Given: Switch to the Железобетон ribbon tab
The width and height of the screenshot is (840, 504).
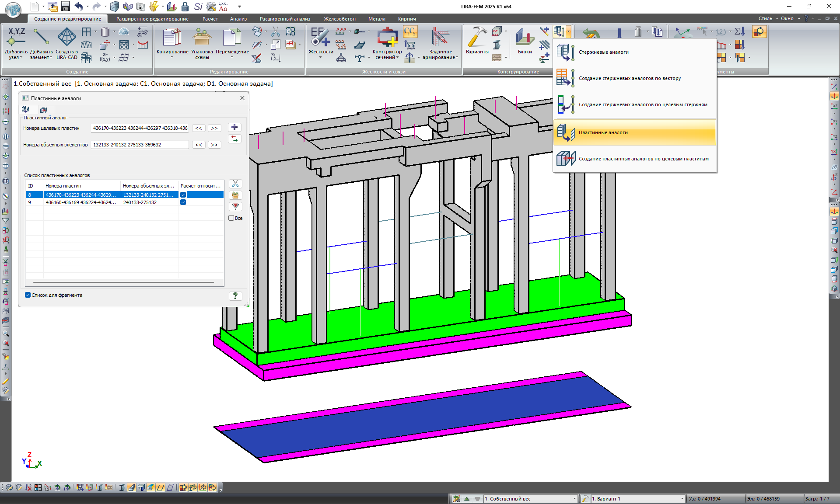Looking at the screenshot, I should [339, 19].
